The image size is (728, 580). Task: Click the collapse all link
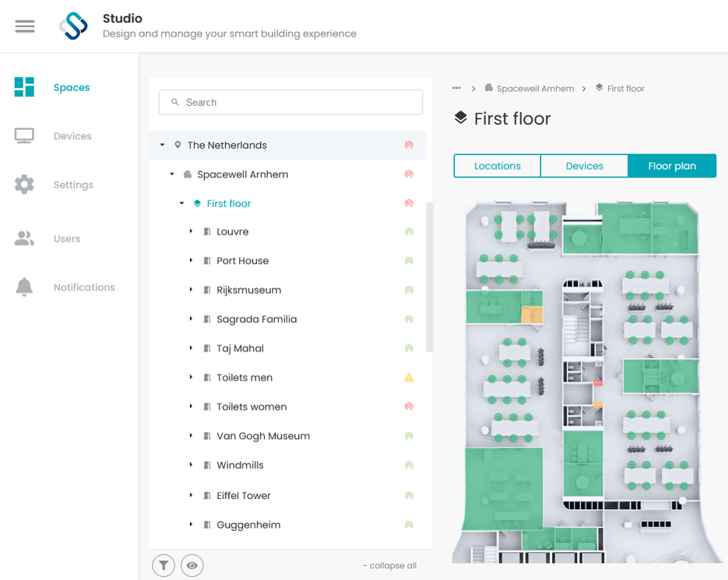pyautogui.click(x=389, y=565)
